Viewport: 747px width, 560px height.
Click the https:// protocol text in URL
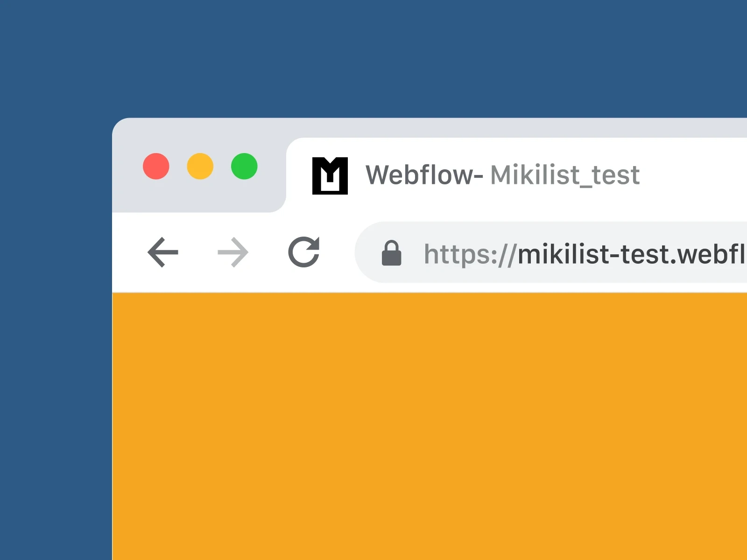pos(470,255)
